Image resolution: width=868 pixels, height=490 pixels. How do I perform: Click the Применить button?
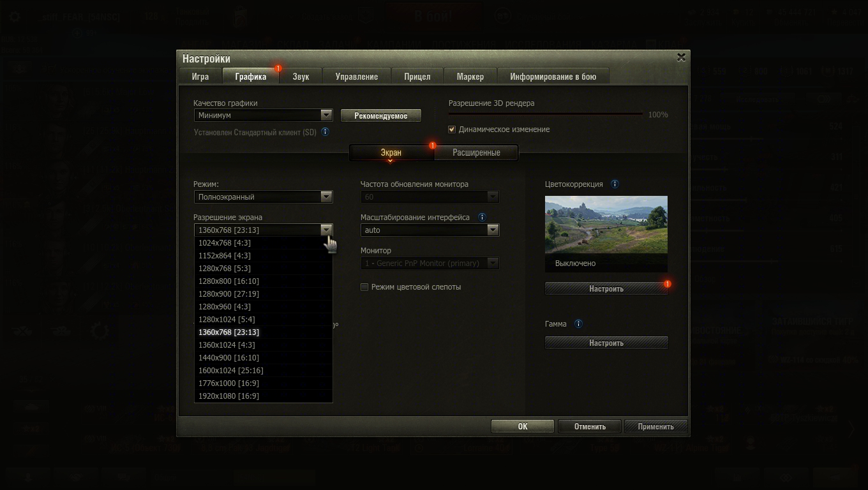(x=655, y=427)
